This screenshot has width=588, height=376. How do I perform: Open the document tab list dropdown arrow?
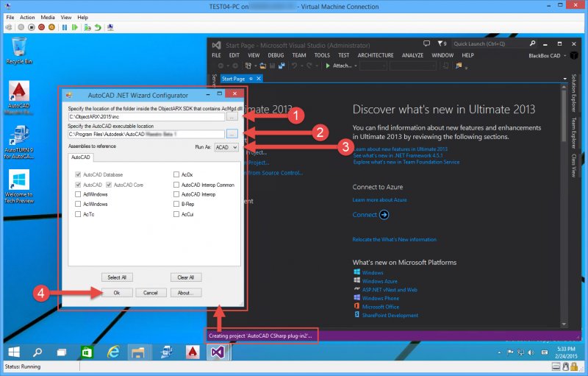pyautogui.click(x=564, y=79)
